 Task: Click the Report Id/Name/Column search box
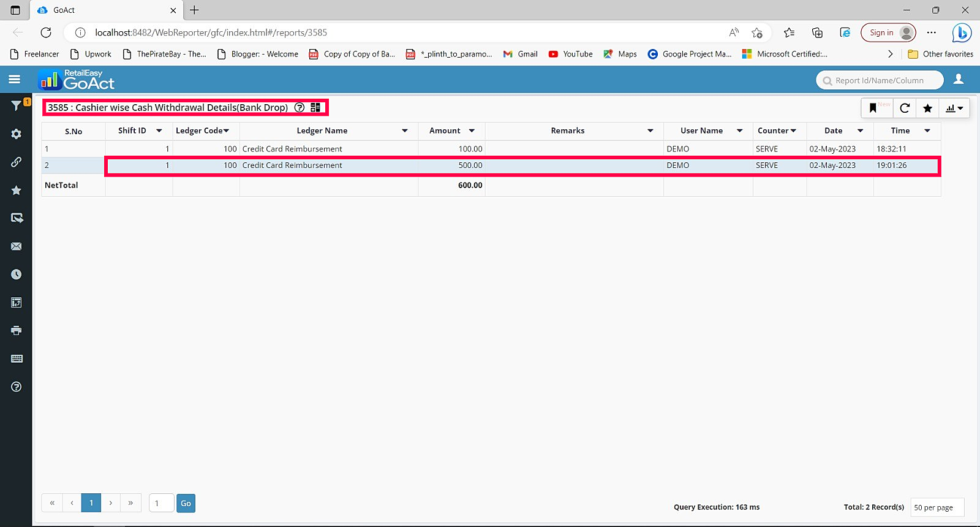880,80
